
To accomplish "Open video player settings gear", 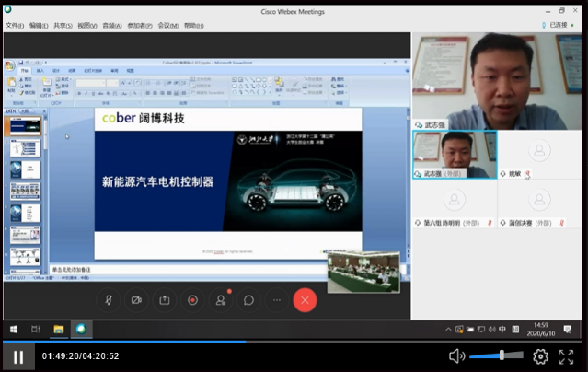I will pos(540,356).
